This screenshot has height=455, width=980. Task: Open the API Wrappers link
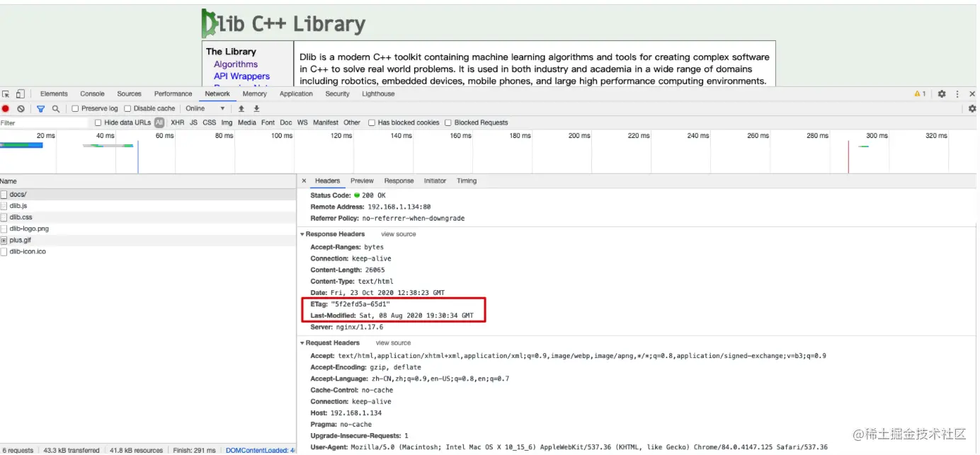point(241,76)
